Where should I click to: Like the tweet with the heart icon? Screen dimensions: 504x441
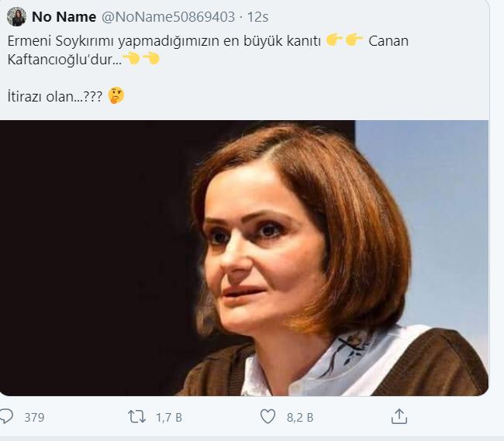click(x=268, y=417)
